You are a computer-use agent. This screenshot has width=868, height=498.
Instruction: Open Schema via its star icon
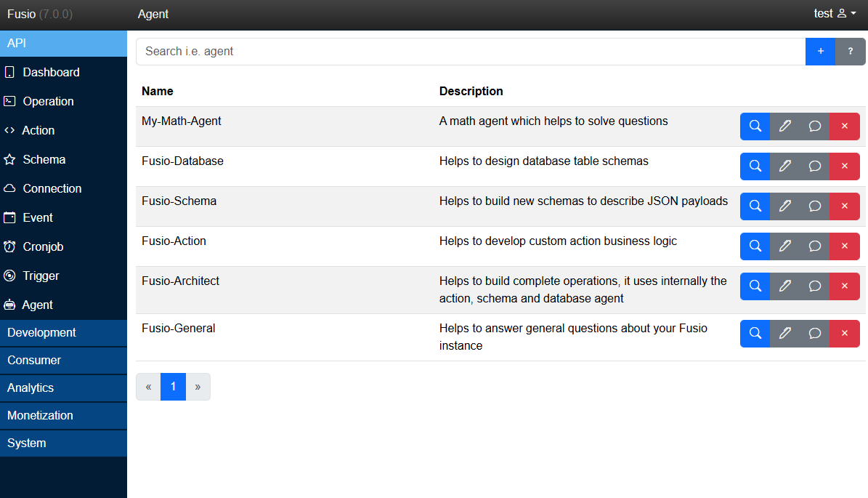pos(9,159)
